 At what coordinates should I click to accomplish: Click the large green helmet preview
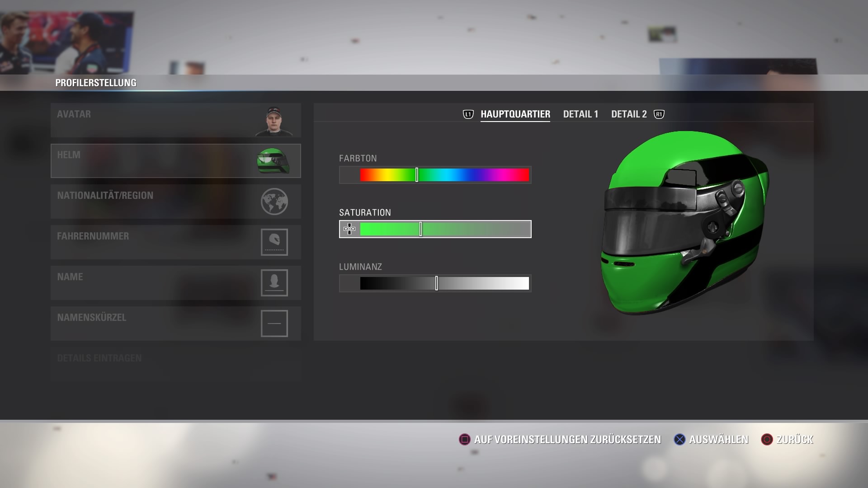[x=684, y=223]
